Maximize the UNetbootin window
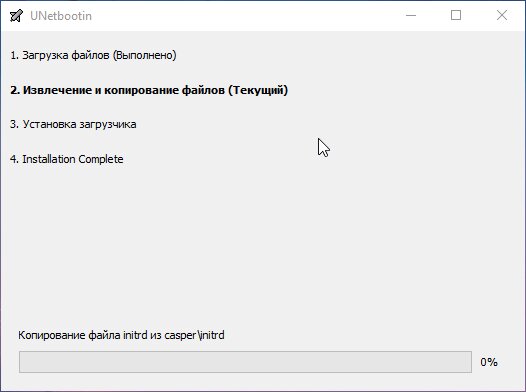 tap(456, 15)
